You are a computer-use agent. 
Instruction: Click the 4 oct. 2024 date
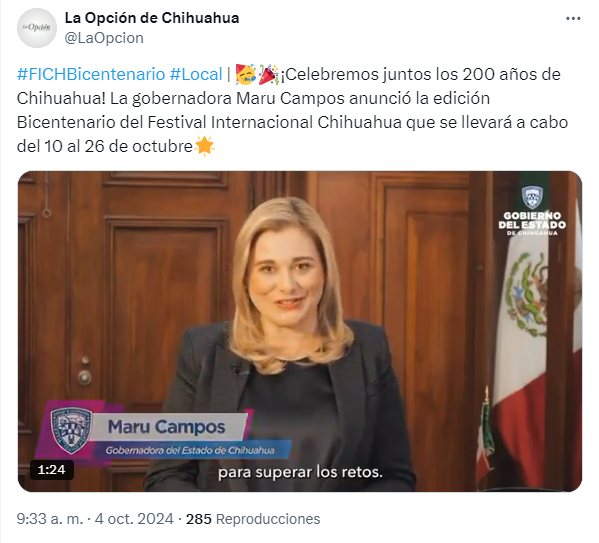tap(134, 519)
